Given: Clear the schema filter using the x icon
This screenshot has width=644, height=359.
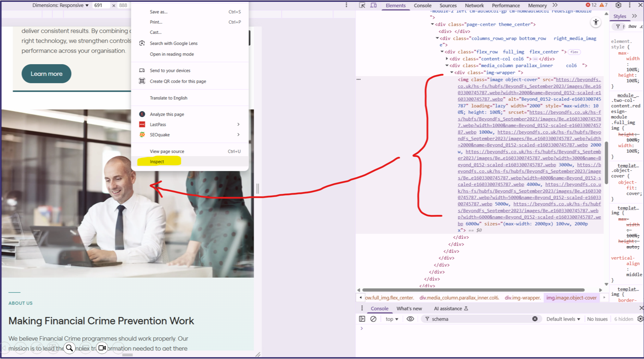Looking at the screenshot, I should [535, 319].
